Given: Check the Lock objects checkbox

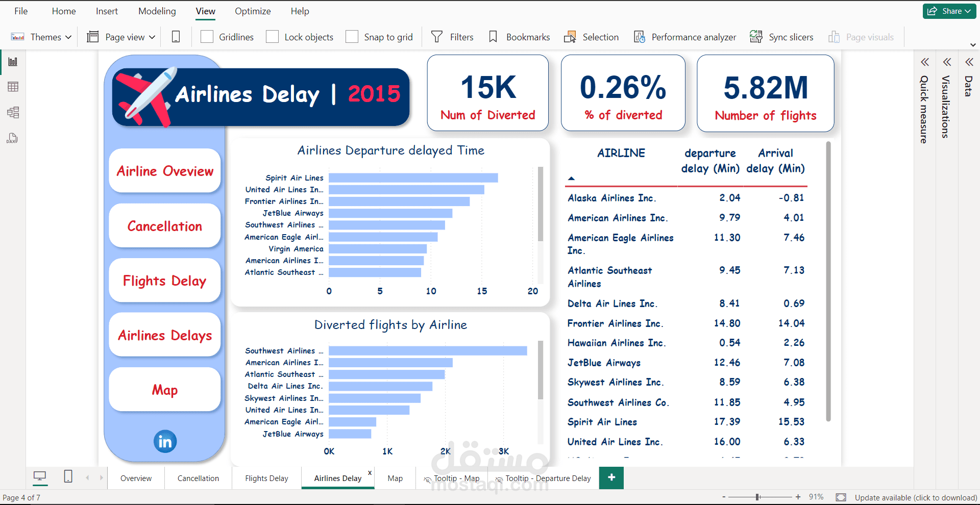Looking at the screenshot, I should click(x=273, y=37).
